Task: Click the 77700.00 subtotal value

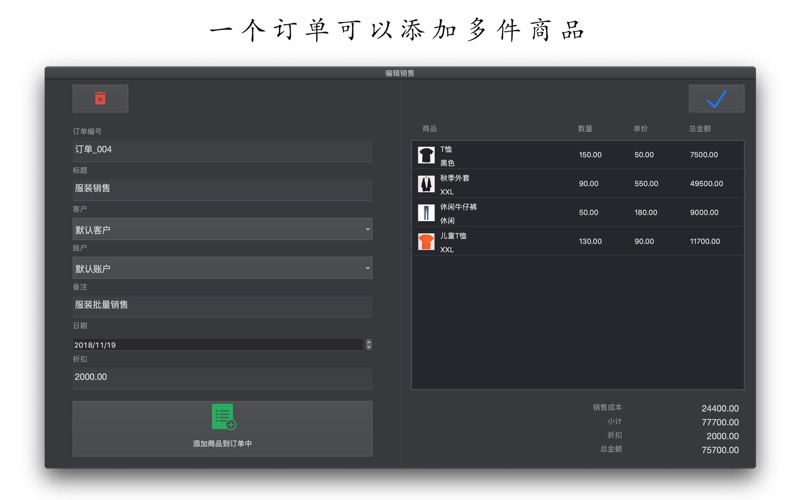Action: point(720,422)
